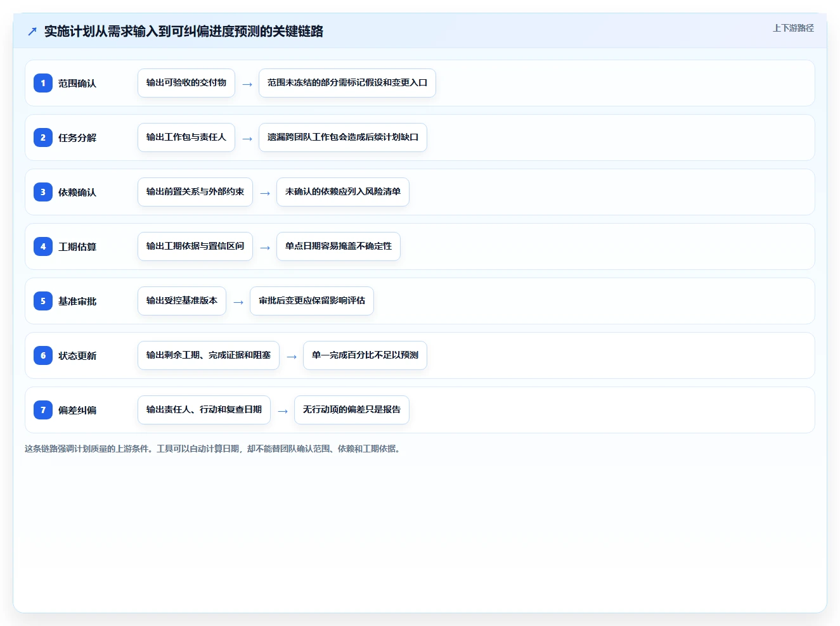Click the 上下游路径 label
The image size is (840, 626).
click(x=793, y=28)
